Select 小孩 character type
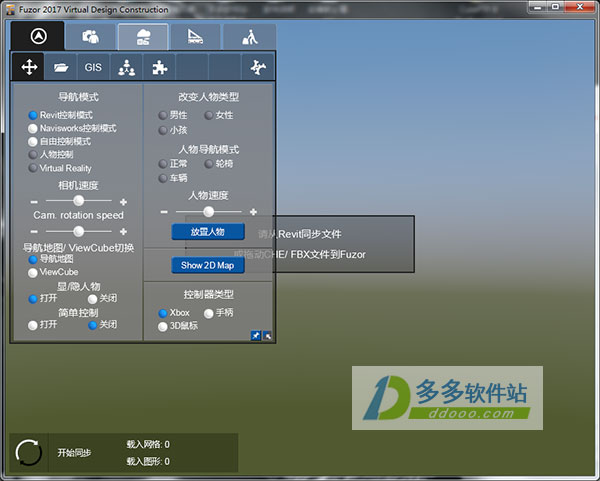This screenshot has width=600, height=481. (163, 130)
